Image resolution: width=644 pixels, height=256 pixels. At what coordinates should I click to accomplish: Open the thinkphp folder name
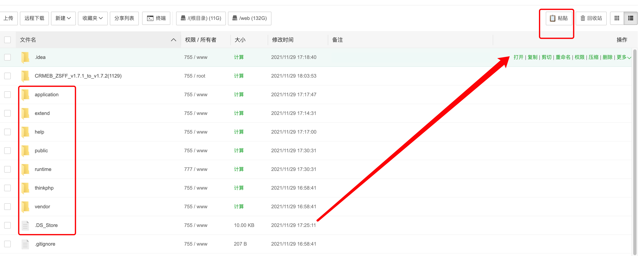click(44, 188)
